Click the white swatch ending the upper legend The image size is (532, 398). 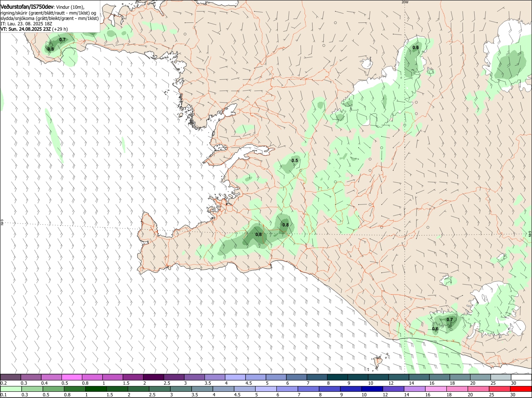(x=521, y=377)
